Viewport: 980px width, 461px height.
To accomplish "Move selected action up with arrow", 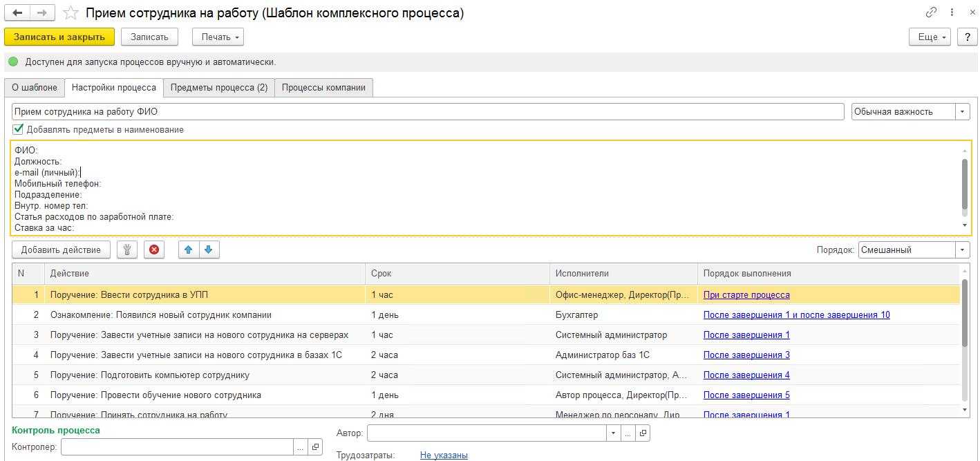I will click(189, 250).
